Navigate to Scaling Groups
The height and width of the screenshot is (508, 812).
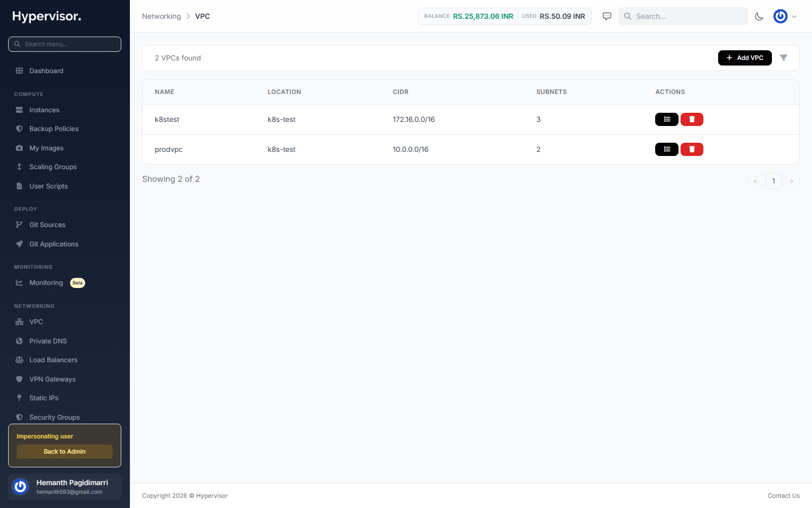64,167
